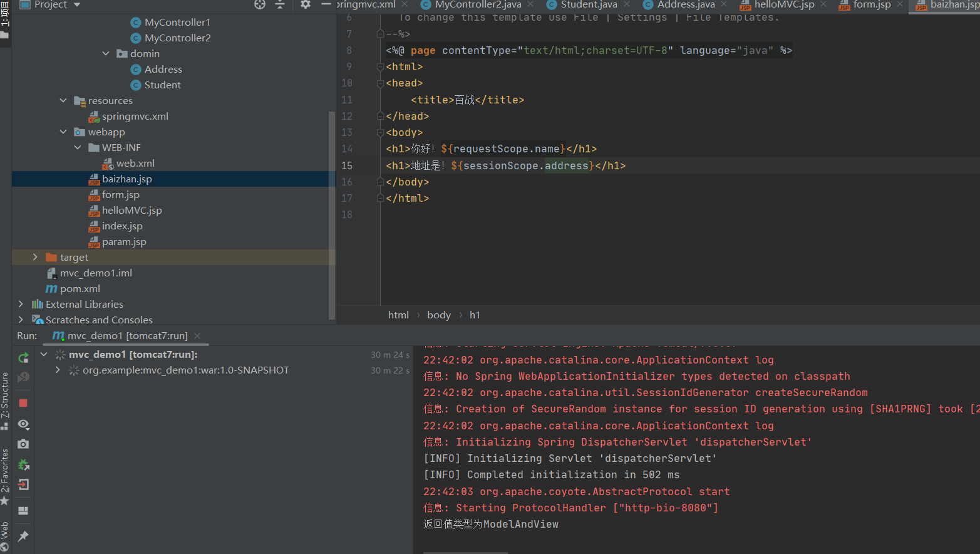Collapse the WEB-INF folder

coord(78,147)
